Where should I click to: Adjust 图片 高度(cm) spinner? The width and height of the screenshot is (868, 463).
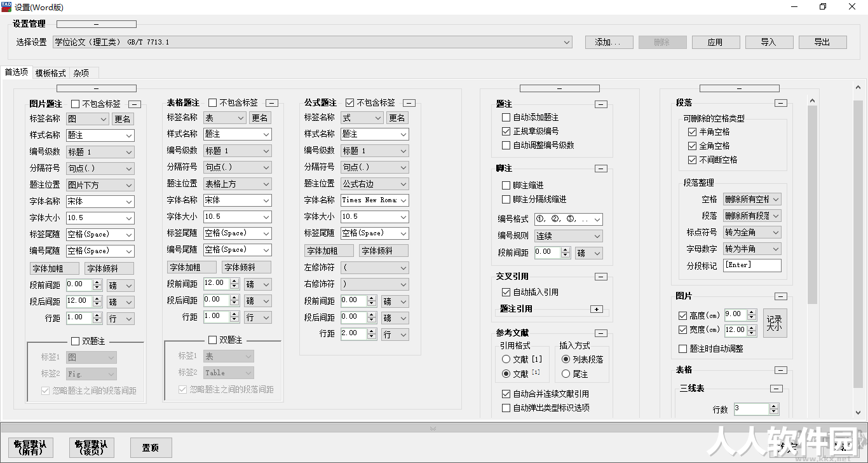[752, 315]
